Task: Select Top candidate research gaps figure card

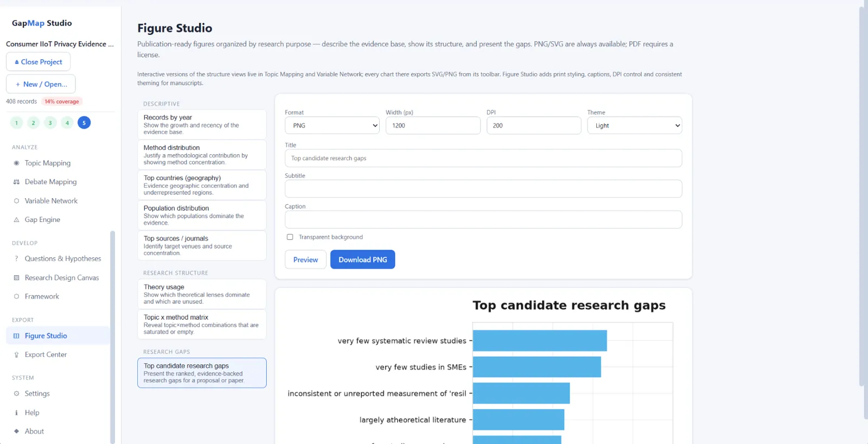Action: [x=202, y=373]
